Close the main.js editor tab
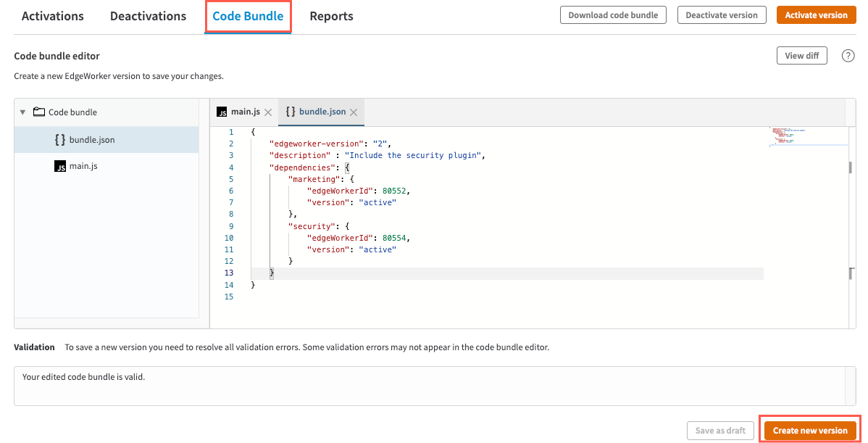 [x=268, y=112]
